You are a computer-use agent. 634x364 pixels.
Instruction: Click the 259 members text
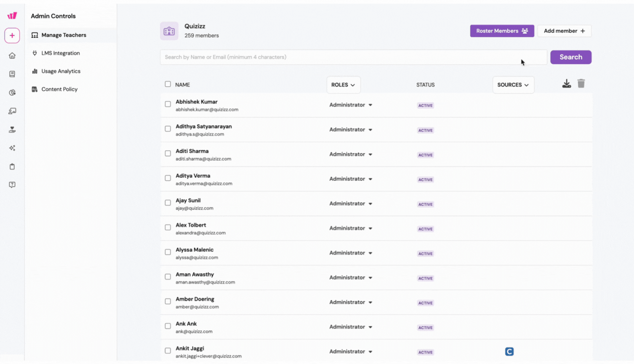tap(201, 36)
